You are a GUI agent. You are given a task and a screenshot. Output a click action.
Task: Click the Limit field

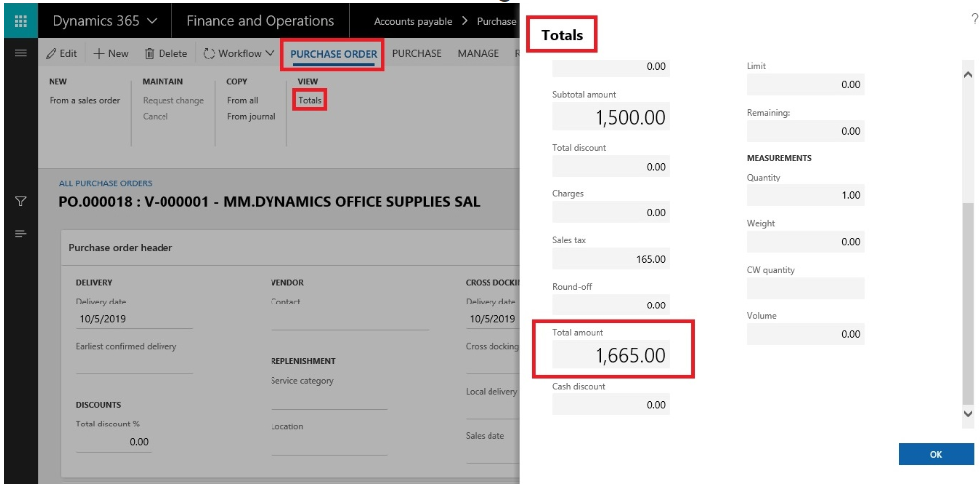806,84
